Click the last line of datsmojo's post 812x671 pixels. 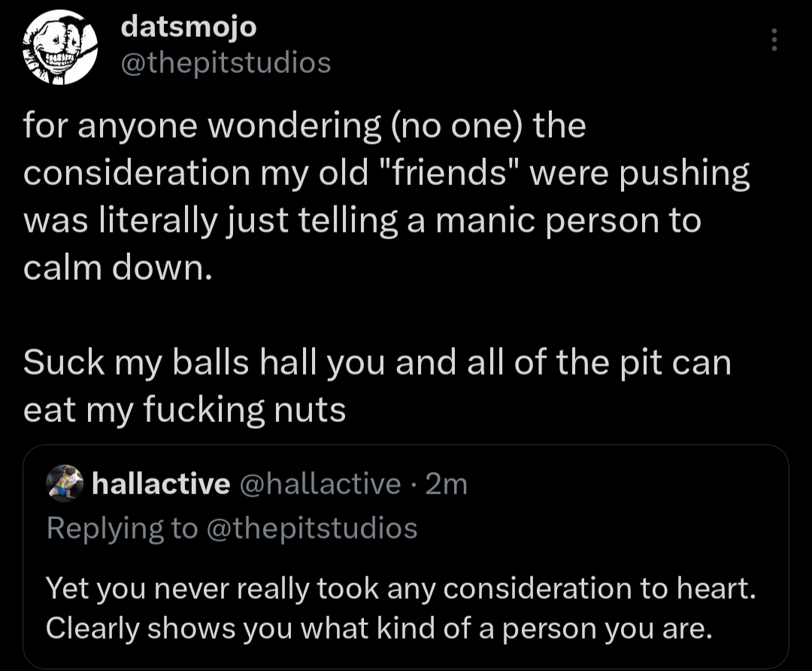tap(184, 411)
